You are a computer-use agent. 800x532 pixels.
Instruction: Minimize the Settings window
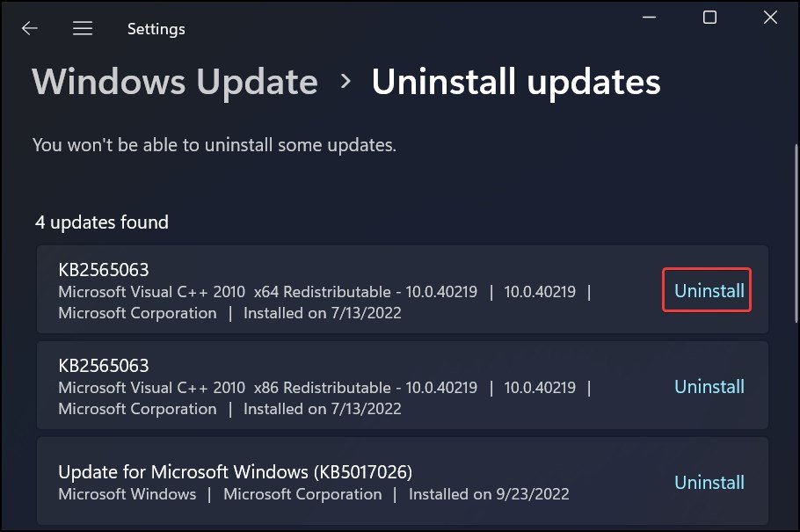pos(651,18)
